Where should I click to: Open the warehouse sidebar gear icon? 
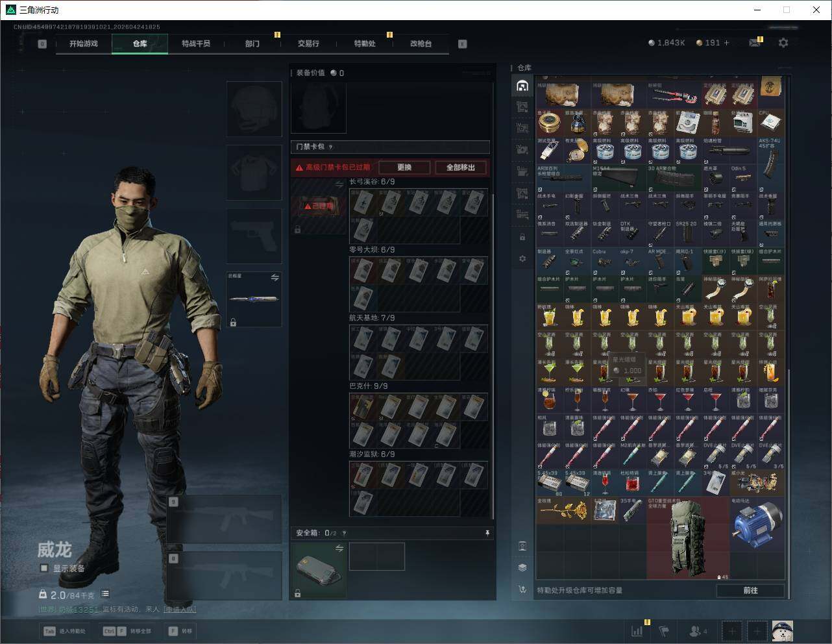[x=522, y=258]
